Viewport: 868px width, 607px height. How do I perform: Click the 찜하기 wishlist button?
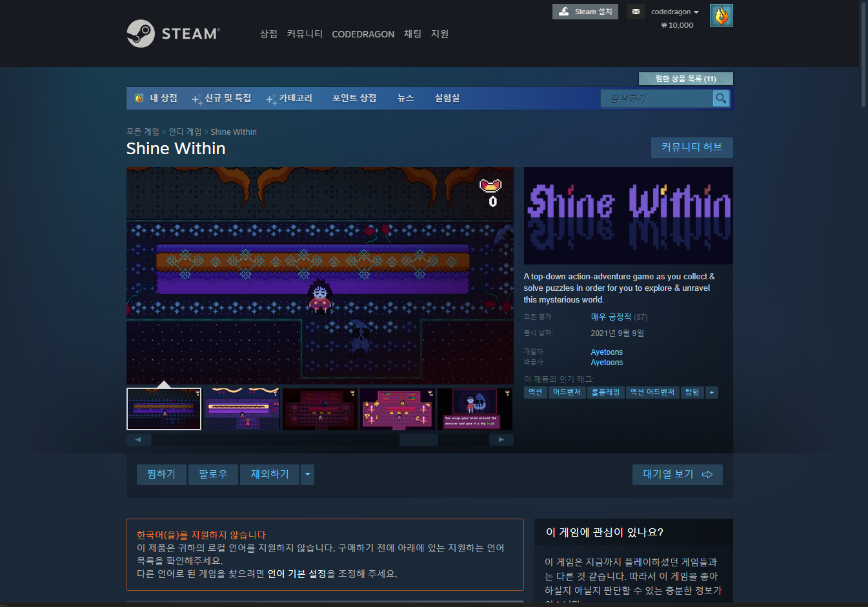(161, 475)
